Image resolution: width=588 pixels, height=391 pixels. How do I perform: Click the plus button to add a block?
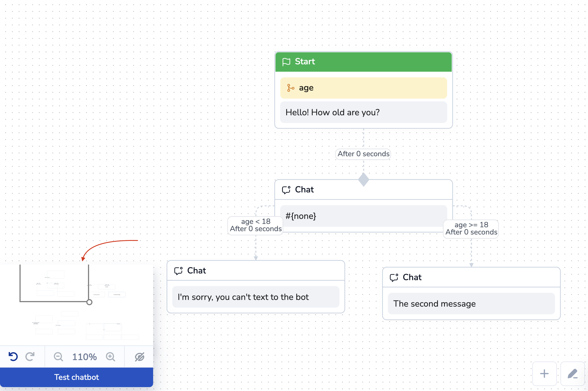[544, 374]
